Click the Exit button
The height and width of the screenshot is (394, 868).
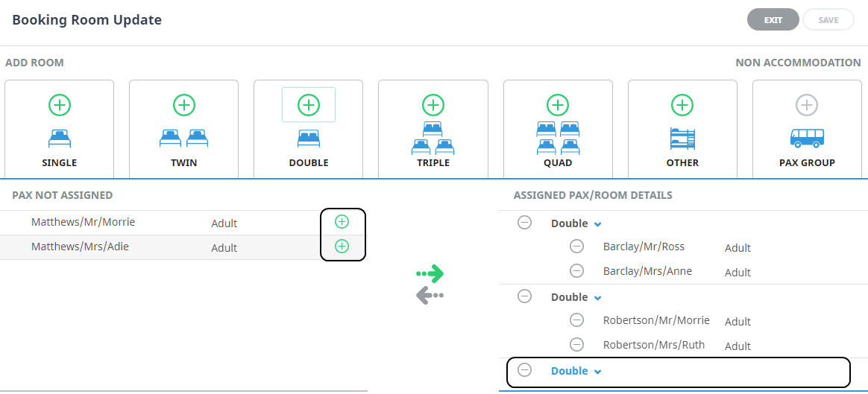773,20
